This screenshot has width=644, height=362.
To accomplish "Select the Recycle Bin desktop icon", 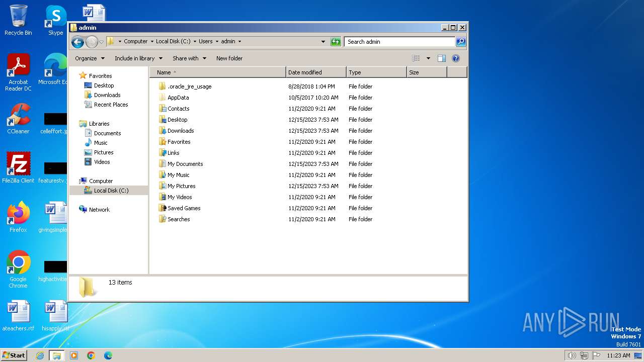I will [x=18, y=20].
